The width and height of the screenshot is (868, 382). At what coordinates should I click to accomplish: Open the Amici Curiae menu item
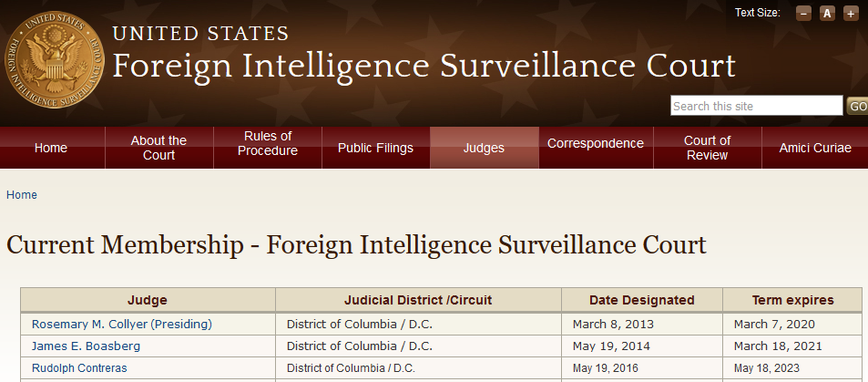point(815,148)
